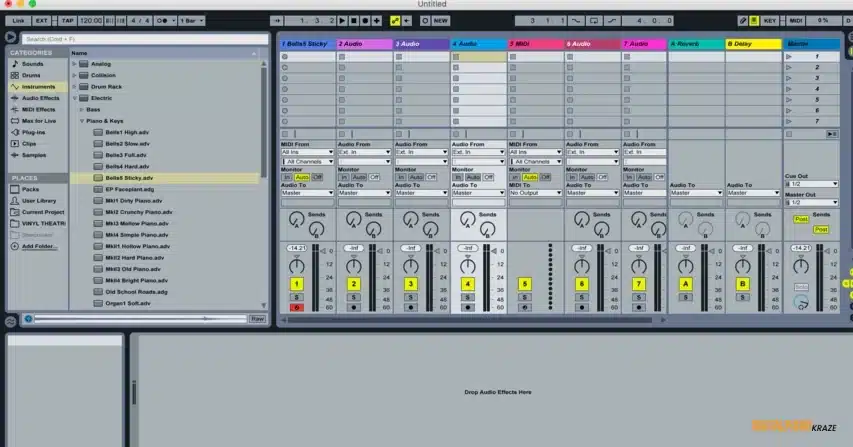
Task: Solo track 2 with S button
Action: point(353,297)
